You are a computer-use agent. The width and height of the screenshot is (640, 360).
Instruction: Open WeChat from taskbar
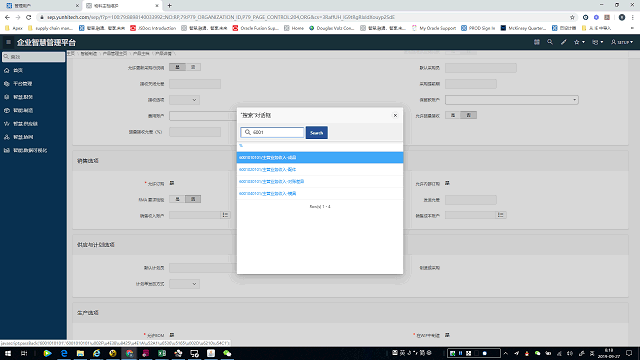coord(227,353)
